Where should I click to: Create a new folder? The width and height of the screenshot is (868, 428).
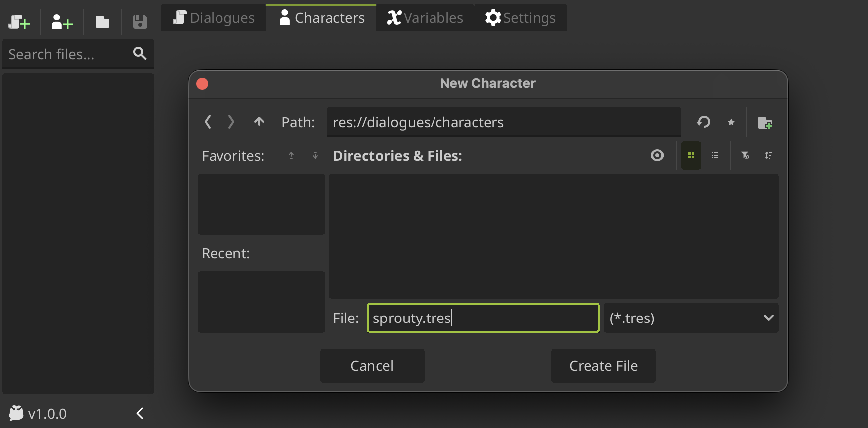coord(765,122)
